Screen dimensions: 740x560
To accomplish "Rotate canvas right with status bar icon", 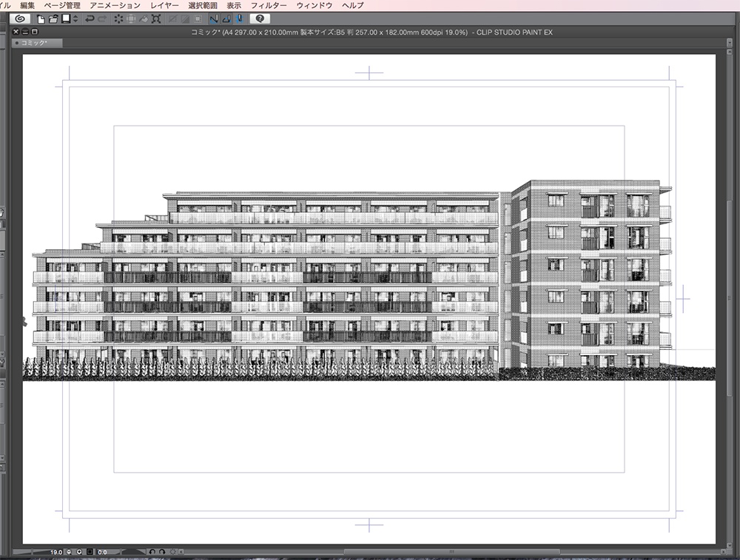I will (162, 552).
